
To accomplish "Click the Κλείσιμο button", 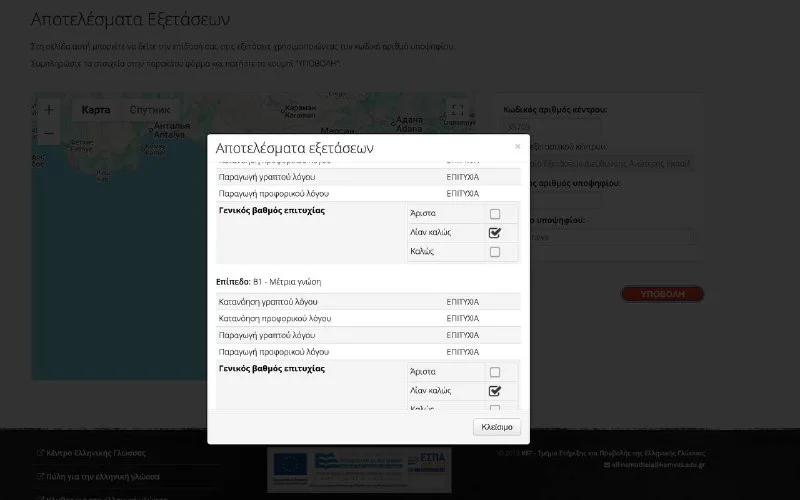I will [496, 427].
